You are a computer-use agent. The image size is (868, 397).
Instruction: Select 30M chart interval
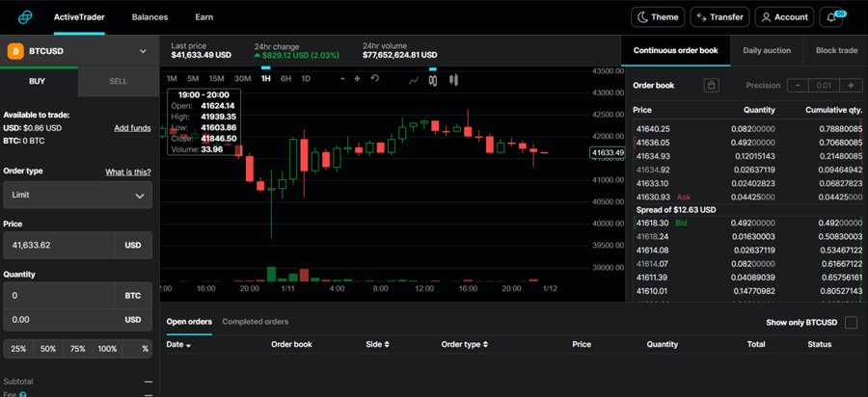click(x=242, y=78)
